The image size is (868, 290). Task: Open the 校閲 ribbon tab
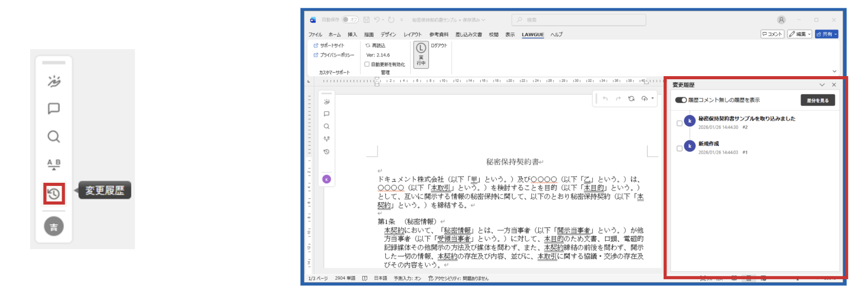coord(494,35)
